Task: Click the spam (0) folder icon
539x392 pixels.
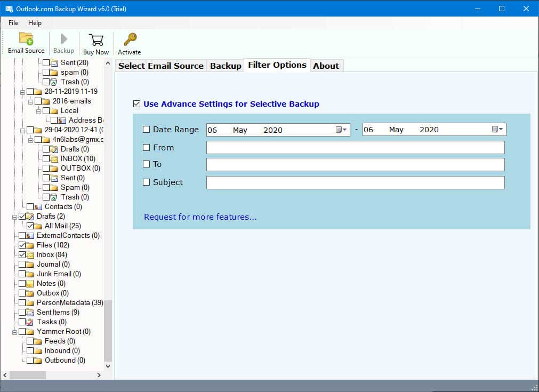Action: 54,72
